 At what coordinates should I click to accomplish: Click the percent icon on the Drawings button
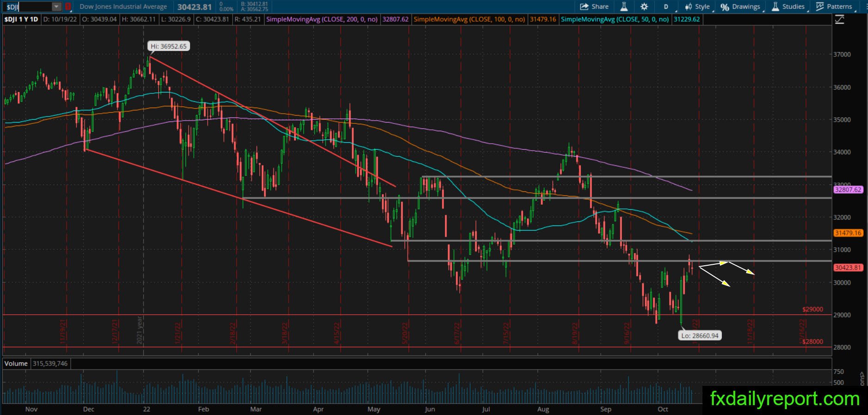tap(725, 6)
